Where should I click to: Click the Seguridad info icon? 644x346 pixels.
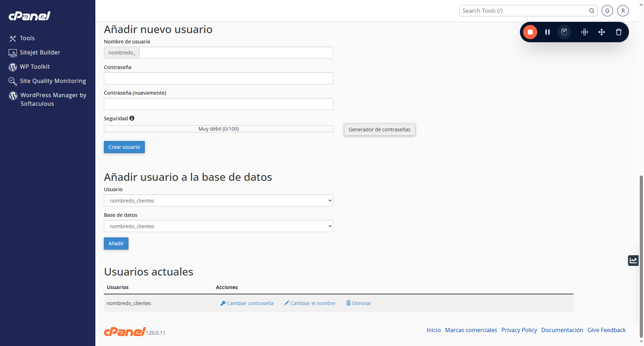(132, 118)
